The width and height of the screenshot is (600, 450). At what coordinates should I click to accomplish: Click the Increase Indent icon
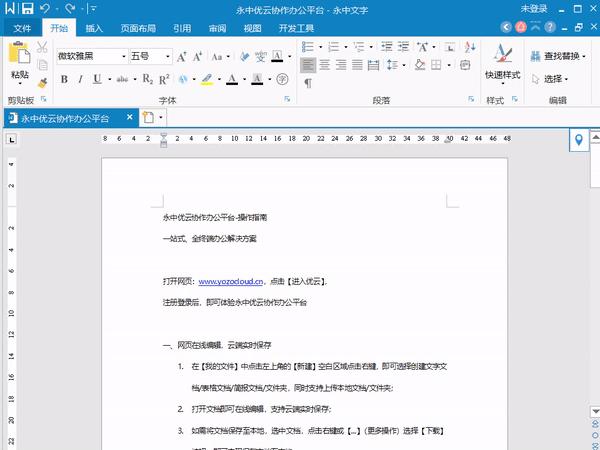[403, 47]
